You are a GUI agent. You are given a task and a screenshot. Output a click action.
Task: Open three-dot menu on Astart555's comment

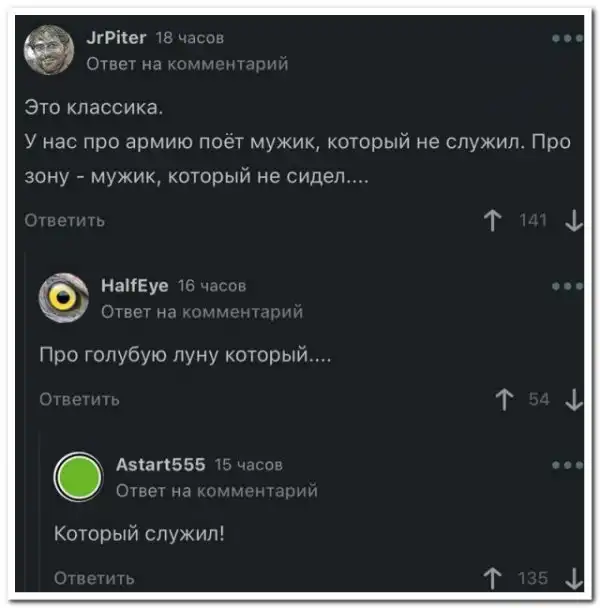coord(567,465)
